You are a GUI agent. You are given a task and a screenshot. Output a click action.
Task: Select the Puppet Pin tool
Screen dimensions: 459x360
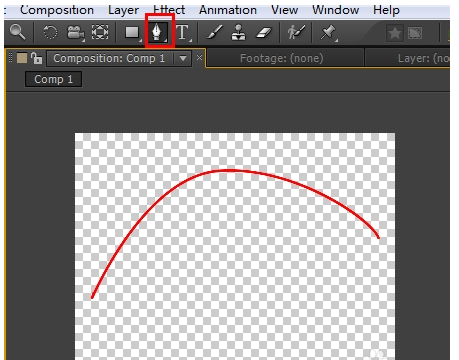[328, 33]
